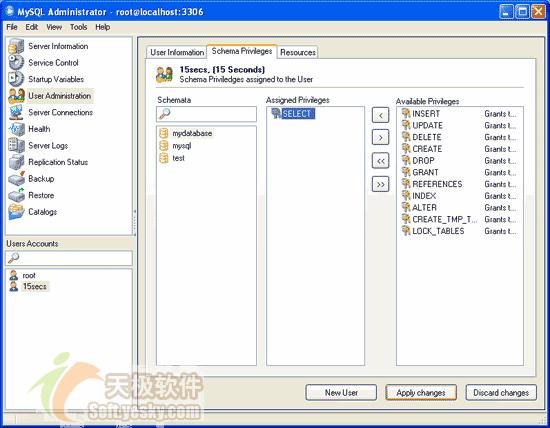Click the DELETE privilege icon

coord(406,137)
